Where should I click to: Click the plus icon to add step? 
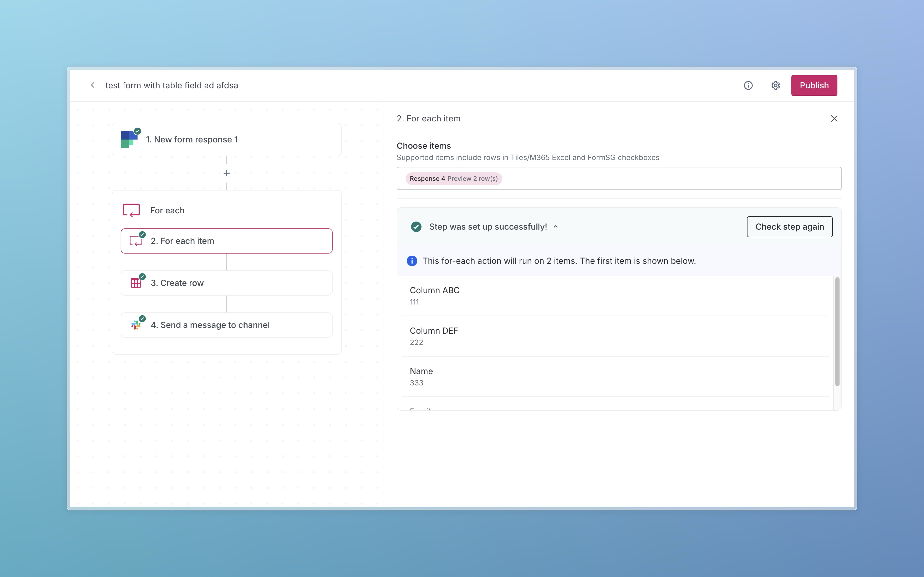coord(226,173)
